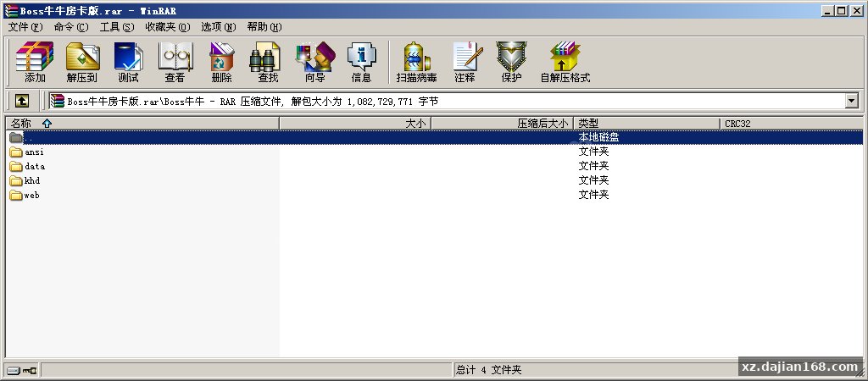The image size is (868, 381).
Task: Sort by 名称 column header
Action: coord(142,124)
